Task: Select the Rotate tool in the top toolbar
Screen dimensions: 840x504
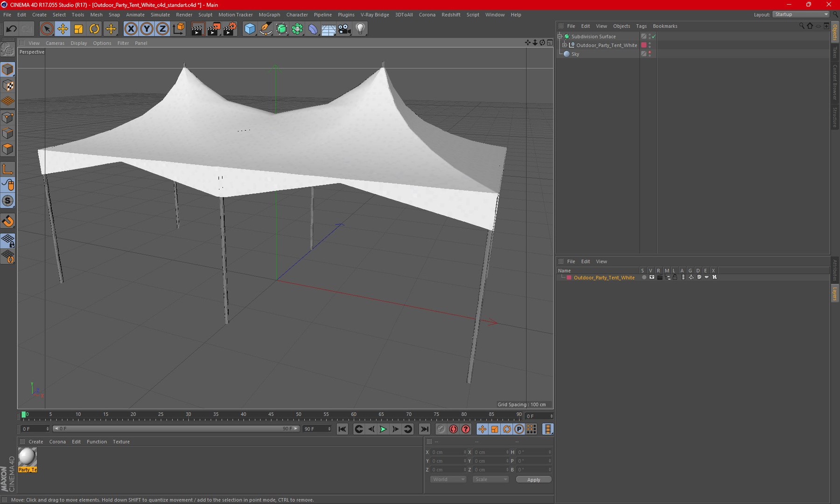Action: (94, 29)
